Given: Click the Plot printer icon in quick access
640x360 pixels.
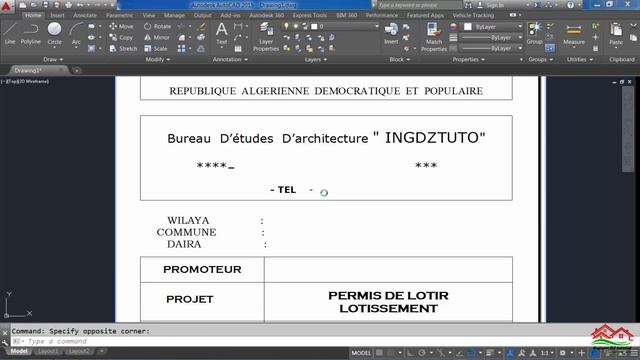Looking at the screenshot, I should click(x=69, y=5).
